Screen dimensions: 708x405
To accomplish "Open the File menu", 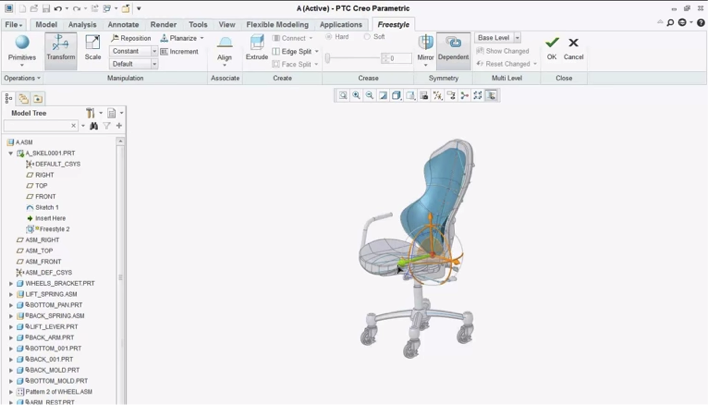I will (x=14, y=24).
